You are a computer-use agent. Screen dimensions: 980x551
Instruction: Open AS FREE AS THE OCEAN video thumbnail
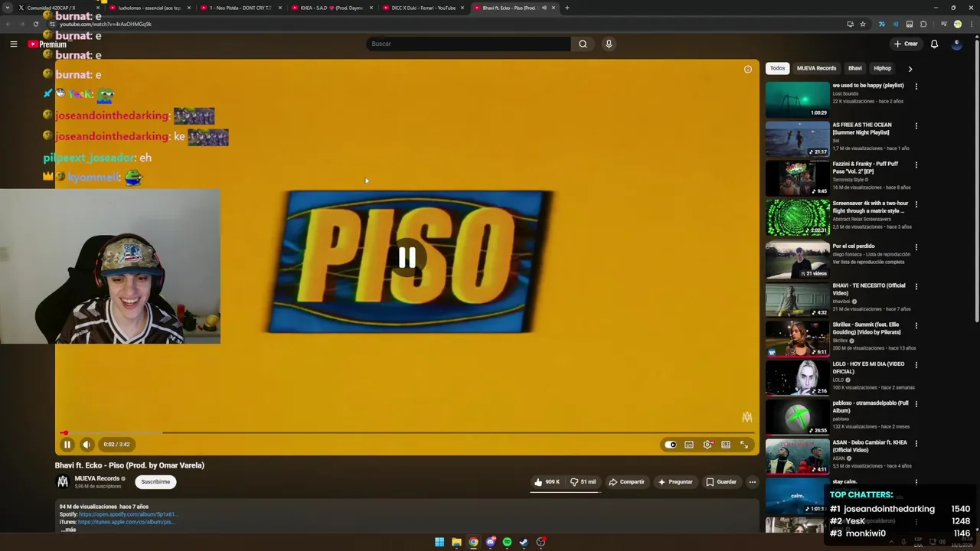tap(797, 138)
